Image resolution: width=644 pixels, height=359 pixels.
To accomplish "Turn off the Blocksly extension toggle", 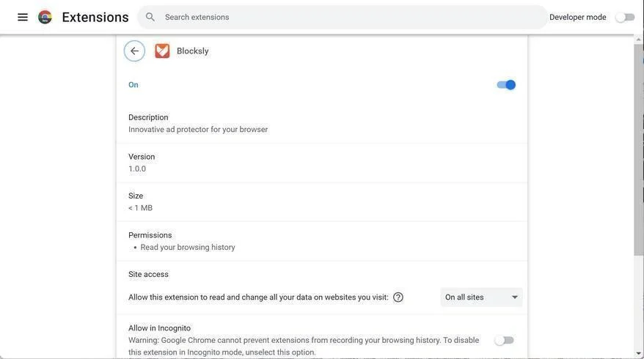I will tap(506, 85).
